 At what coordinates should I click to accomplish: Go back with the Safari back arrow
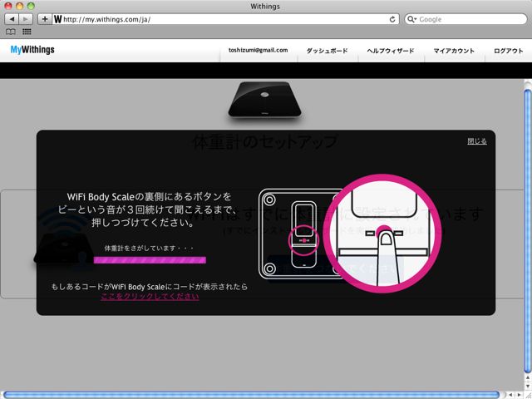pyautogui.click(x=12, y=19)
